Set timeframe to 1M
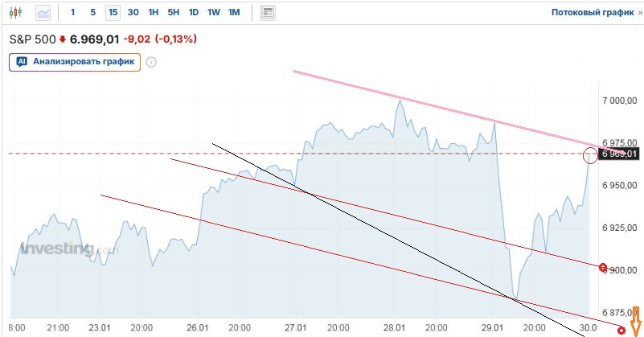The image size is (644, 337). [x=234, y=13]
